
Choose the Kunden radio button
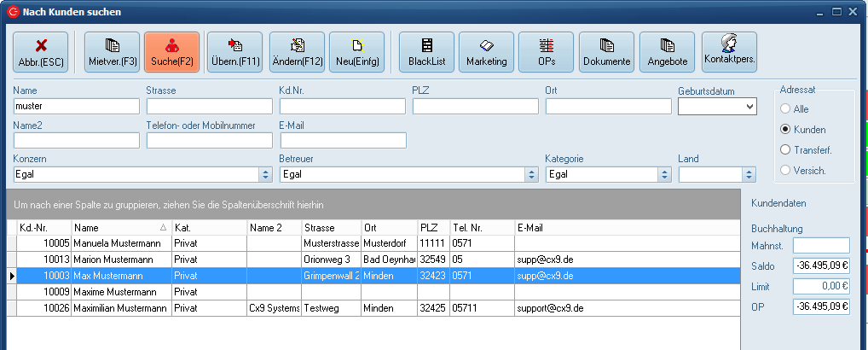[785, 130]
